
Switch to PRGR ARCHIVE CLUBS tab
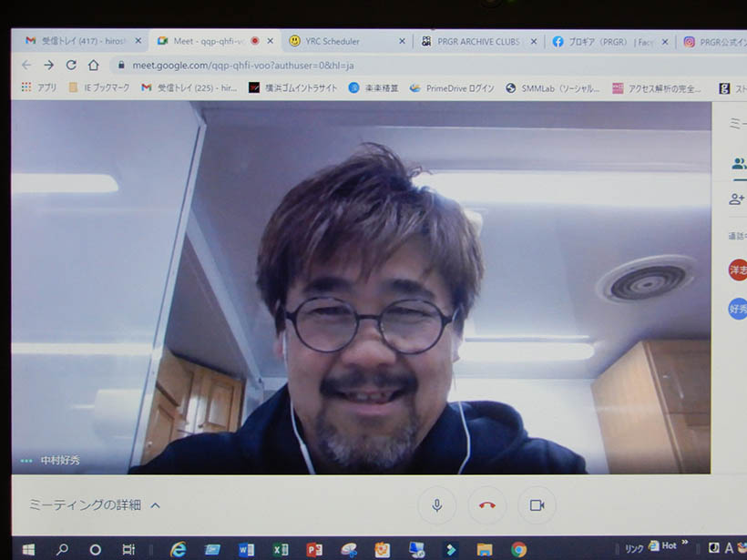474,41
